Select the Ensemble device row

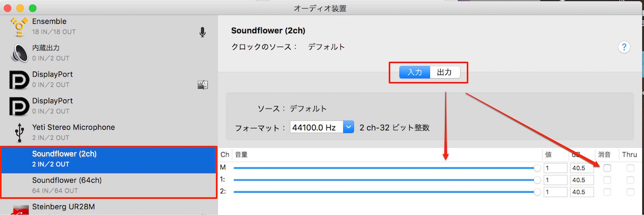coord(109,26)
